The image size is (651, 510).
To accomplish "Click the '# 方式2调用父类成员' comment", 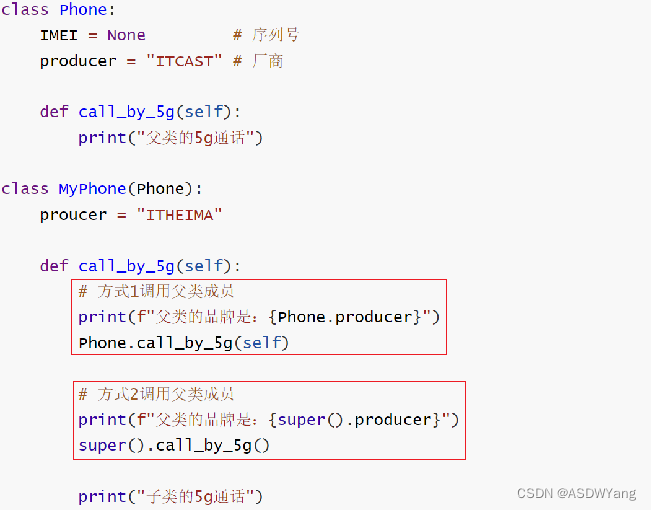I will click(156, 394).
